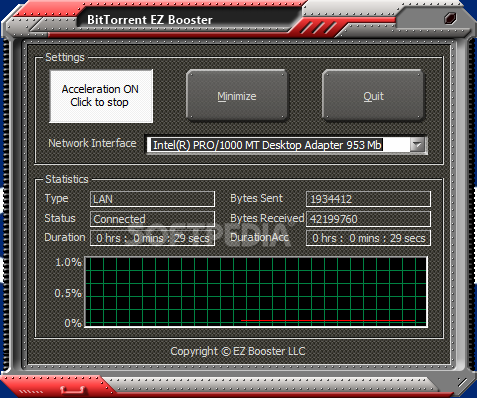The width and height of the screenshot is (477, 398).
Task: Open the Network Interface dropdown arrow
Action: click(x=417, y=145)
